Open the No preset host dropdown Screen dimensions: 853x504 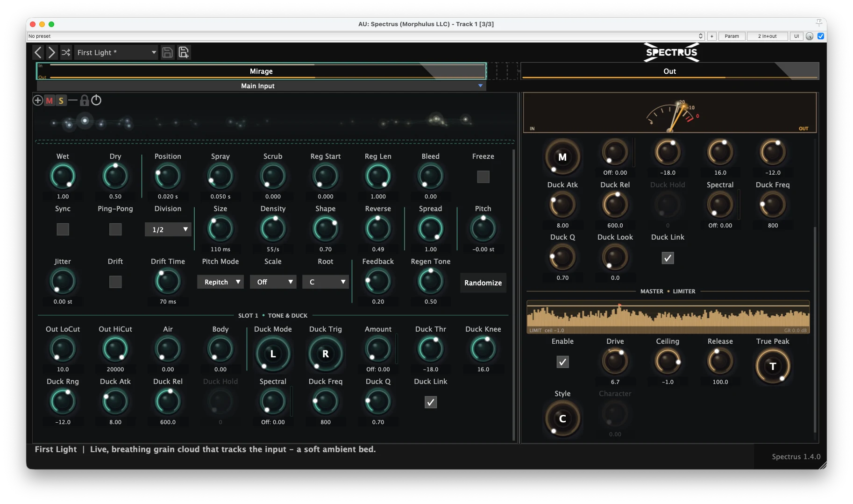pyautogui.click(x=366, y=36)
